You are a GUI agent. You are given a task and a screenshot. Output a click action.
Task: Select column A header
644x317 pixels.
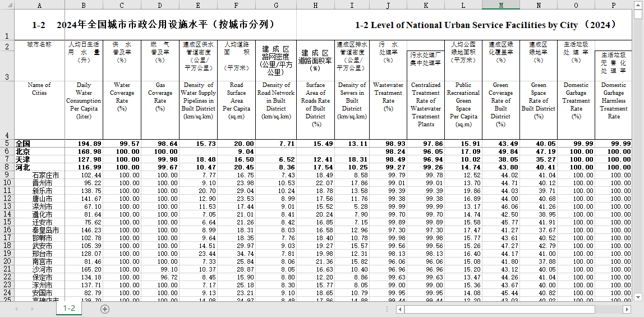[x=39, y=5]
